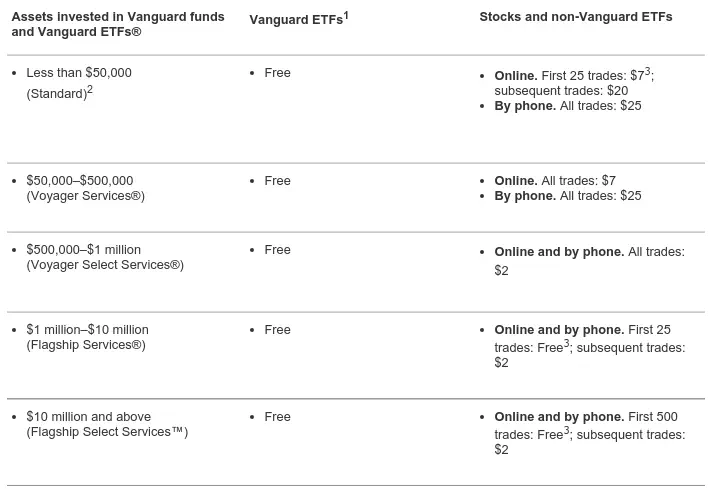Click 'Free' in the Standard tier row
Image resolution: width=718 pixels, height=489 pixels.
(x=277, y=73)
